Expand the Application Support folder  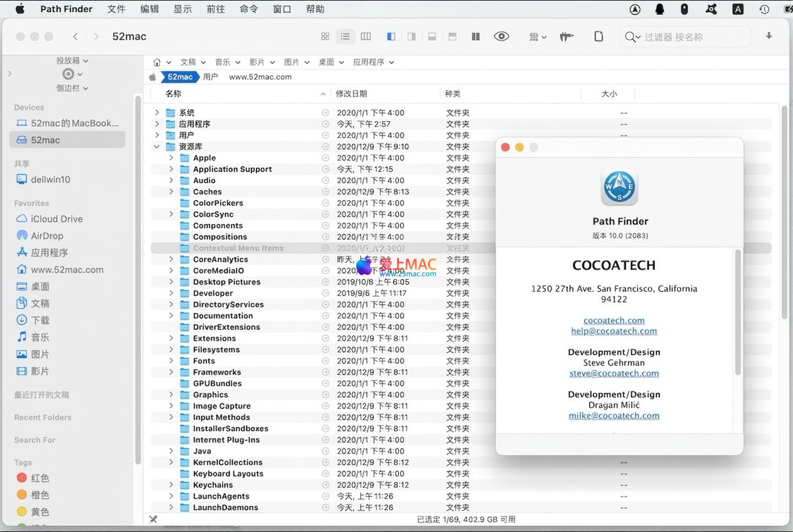(x=171, y=169)
